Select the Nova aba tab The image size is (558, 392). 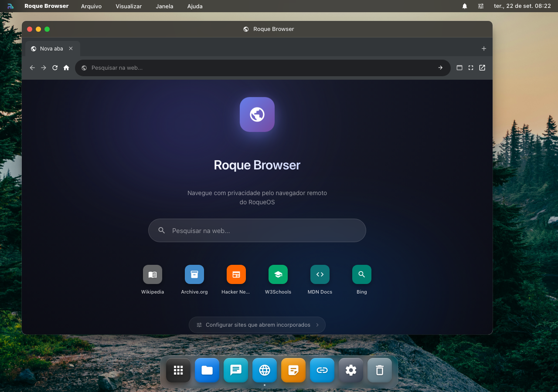point(52,49)
